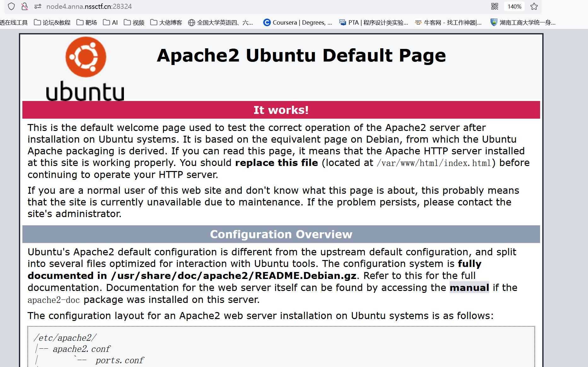Viewport: 588px width, 367px height.
Task: Click the Apache2 Ubuntu Default Page heading
Action: pos(301,56)
